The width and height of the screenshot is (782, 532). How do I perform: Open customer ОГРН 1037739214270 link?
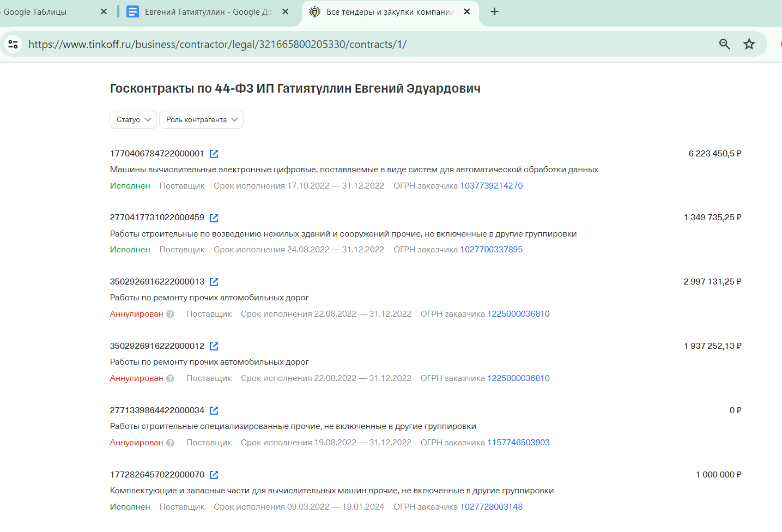tap(492, 186)
